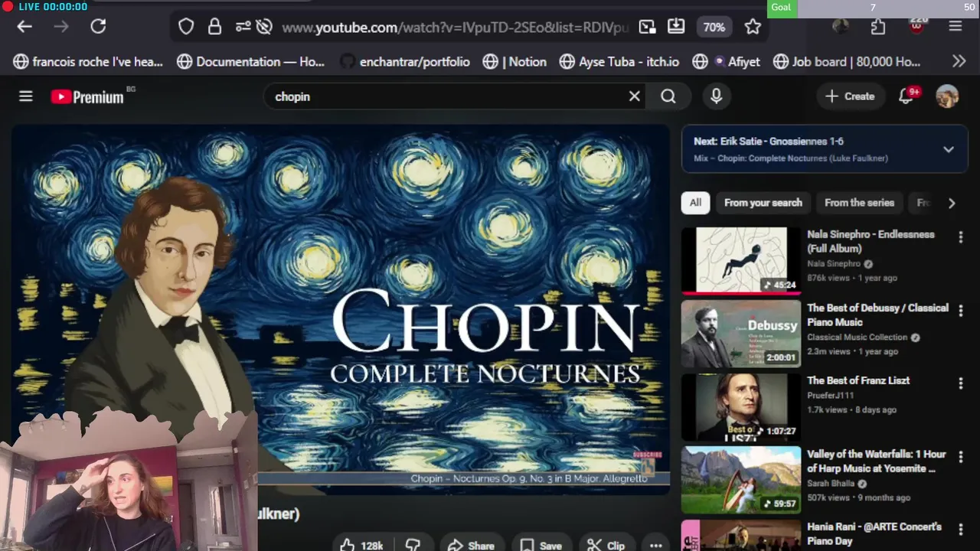
Task: Open options for Valley of the Waterfalls video
Action: pos(961,457)
